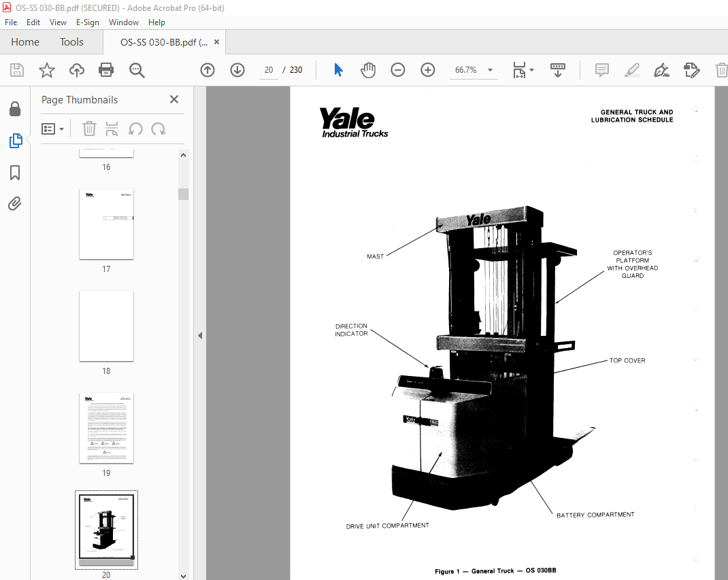Print the document with printer icon

106,70
